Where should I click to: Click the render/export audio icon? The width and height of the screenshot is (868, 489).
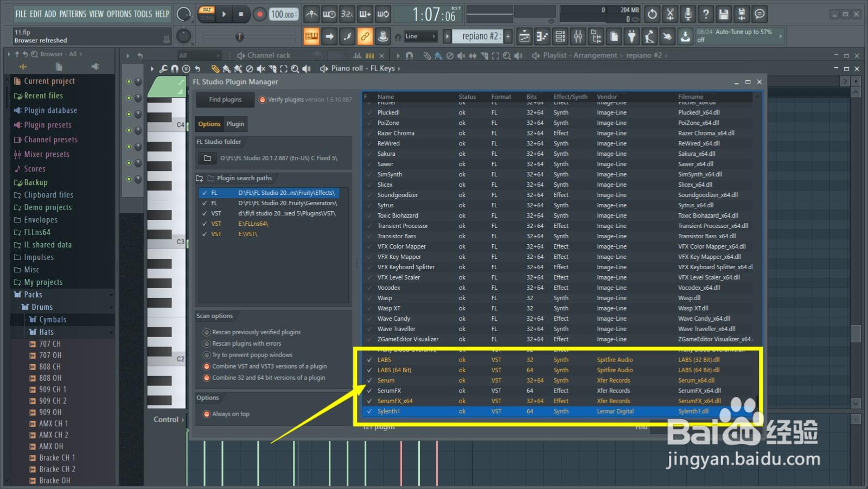[x=742, y=14]
